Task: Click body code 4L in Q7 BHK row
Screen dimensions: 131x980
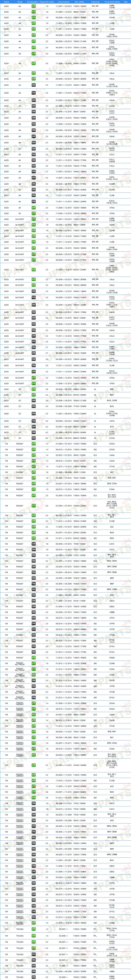Action: tap(95, 389)
